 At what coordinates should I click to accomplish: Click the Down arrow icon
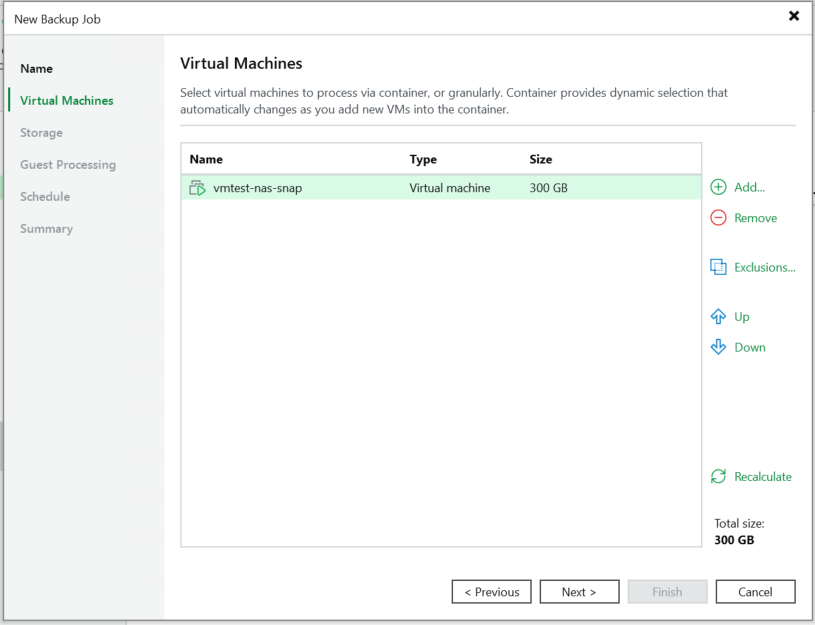(x=718, y=347)
